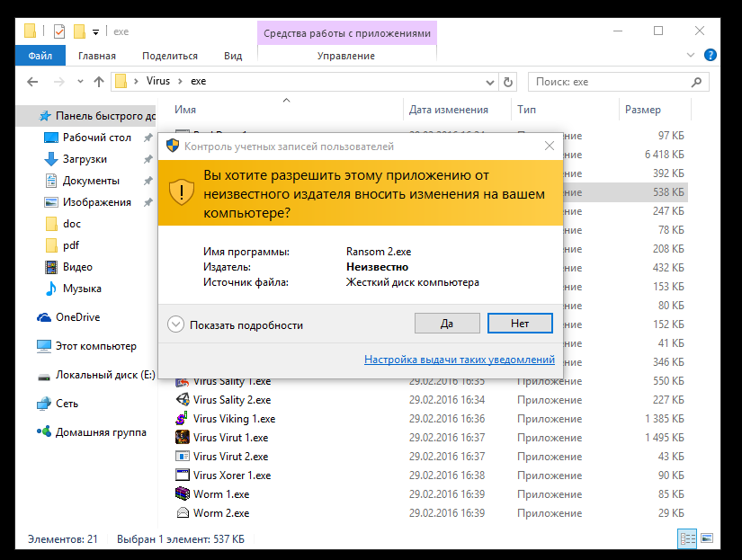Screen dimensions: 742x560
Task: Click the Worm 1.exe file icon
Action: (183, 494)
